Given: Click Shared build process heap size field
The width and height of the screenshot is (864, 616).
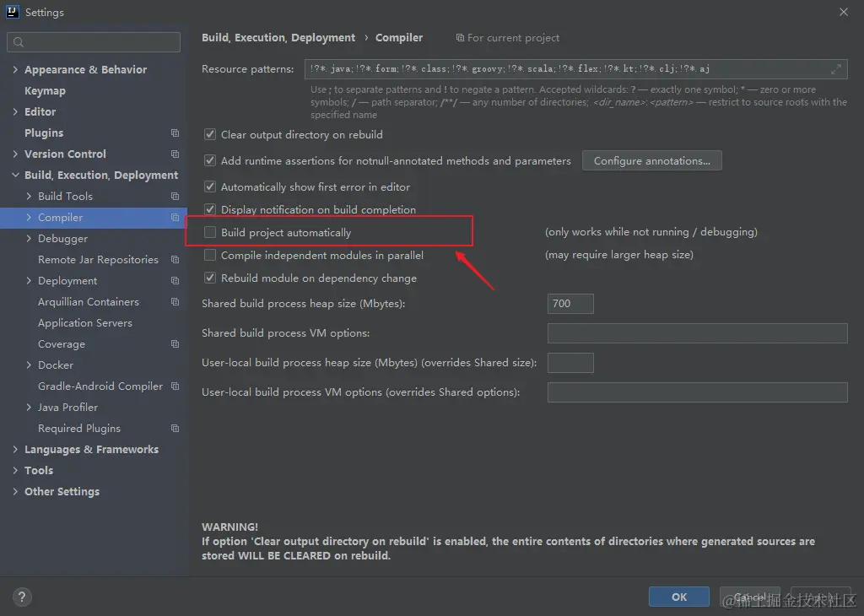Looking at the screenshot, I should [x=570, y=304].
